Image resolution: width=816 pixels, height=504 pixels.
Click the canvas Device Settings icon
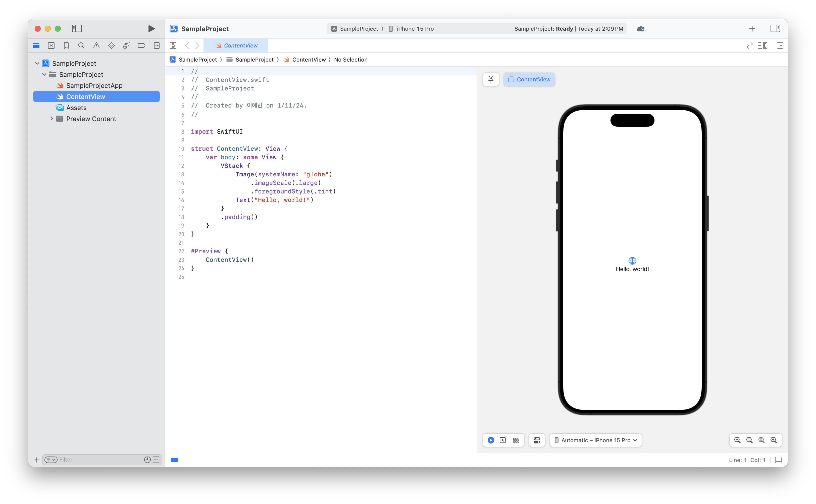[x=537, y=440]
